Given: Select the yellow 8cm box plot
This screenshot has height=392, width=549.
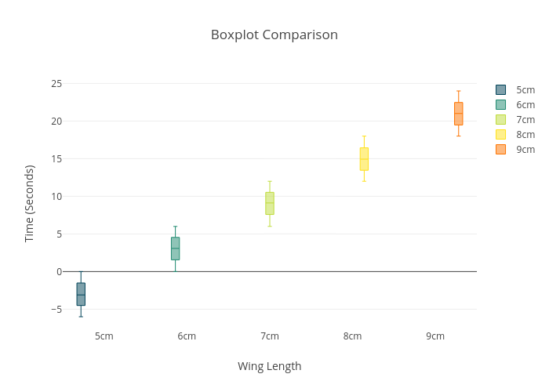Looking at the screenshot, I should click(364, 158).
